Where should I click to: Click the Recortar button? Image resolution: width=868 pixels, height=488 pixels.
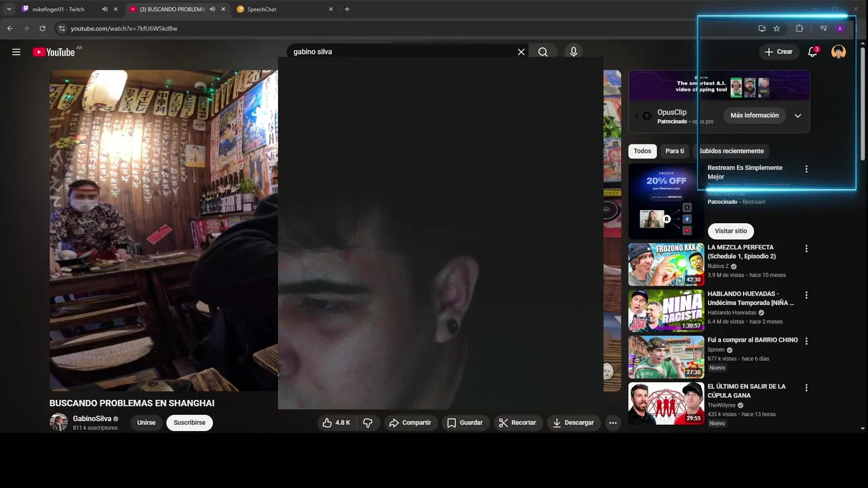coord(517,422)
